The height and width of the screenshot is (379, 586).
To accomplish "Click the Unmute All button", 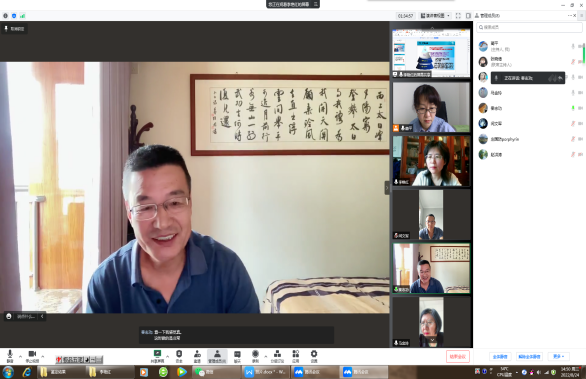I will point(529,356).
